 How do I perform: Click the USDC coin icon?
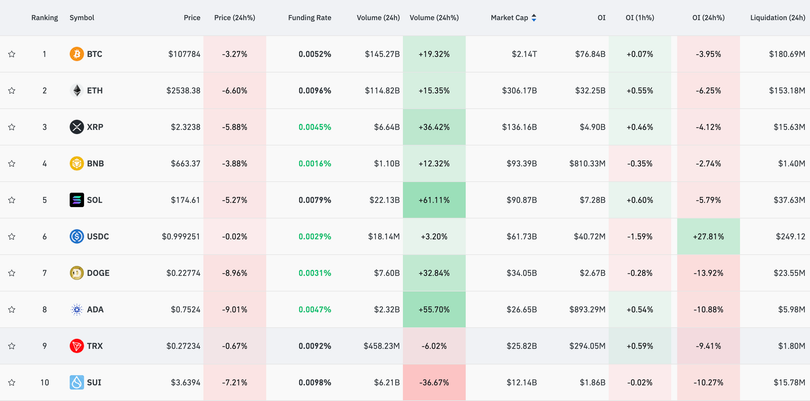[x=76, y=237]
